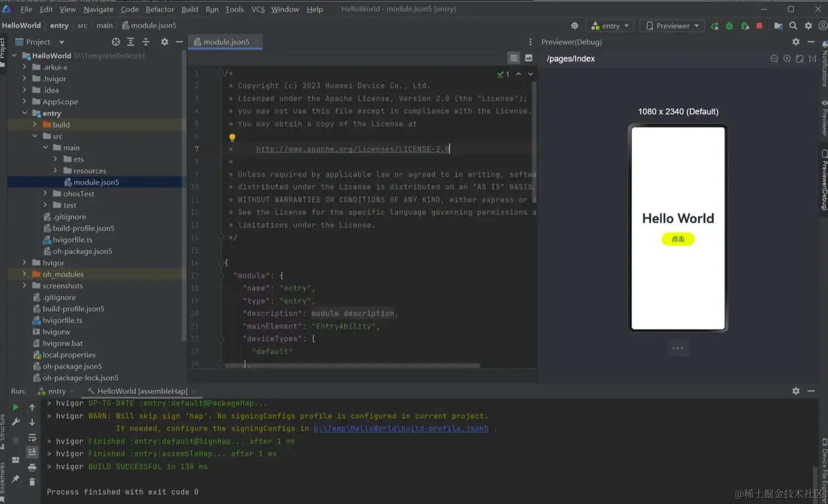Click the apache.org license URL in editor

point(353,149)
